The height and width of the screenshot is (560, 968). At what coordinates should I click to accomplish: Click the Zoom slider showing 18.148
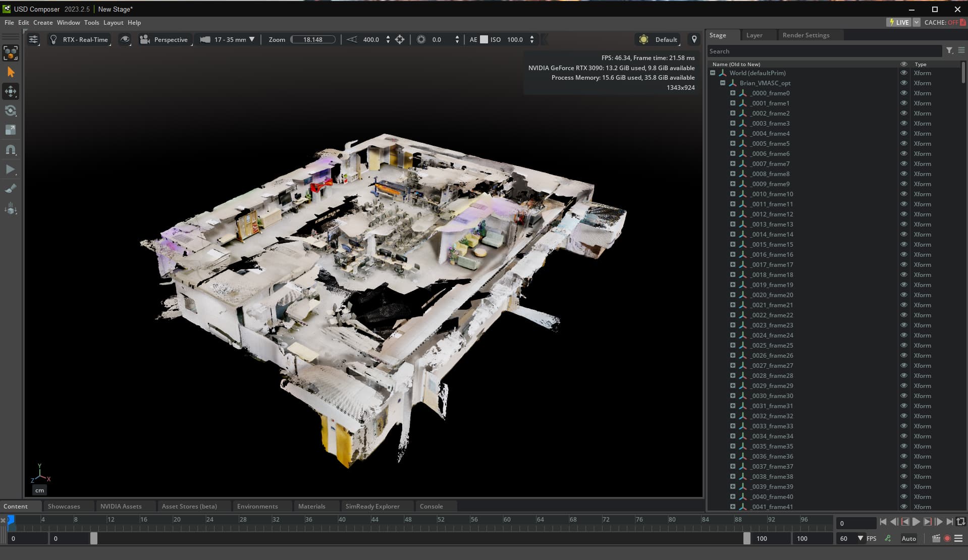[x=313, y=39]
